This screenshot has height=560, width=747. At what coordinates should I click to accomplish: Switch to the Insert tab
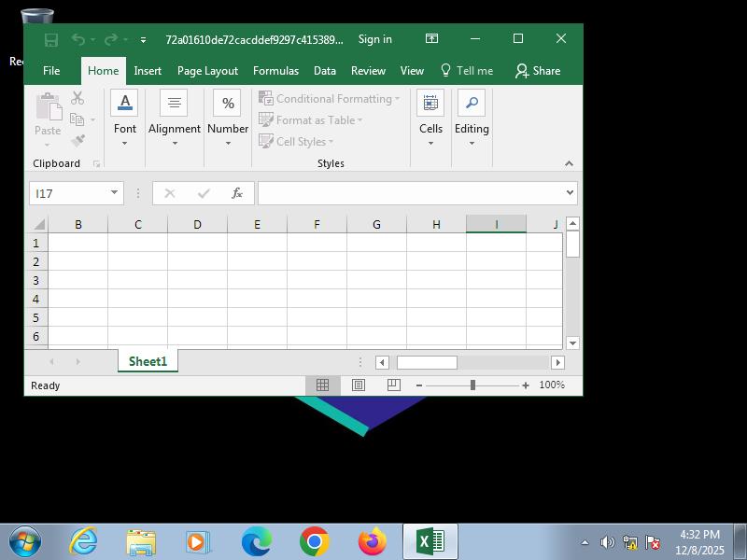click(148, 71)
